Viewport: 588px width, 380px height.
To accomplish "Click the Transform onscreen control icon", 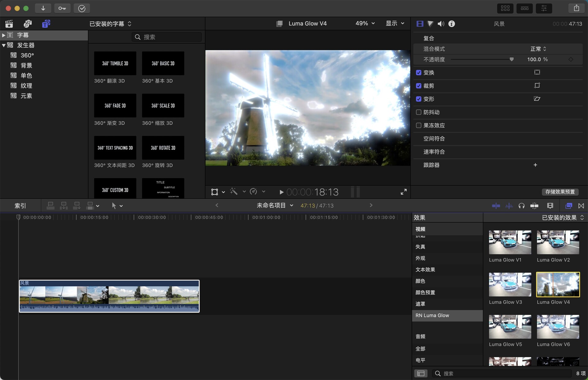I will (x=537, y=72).
